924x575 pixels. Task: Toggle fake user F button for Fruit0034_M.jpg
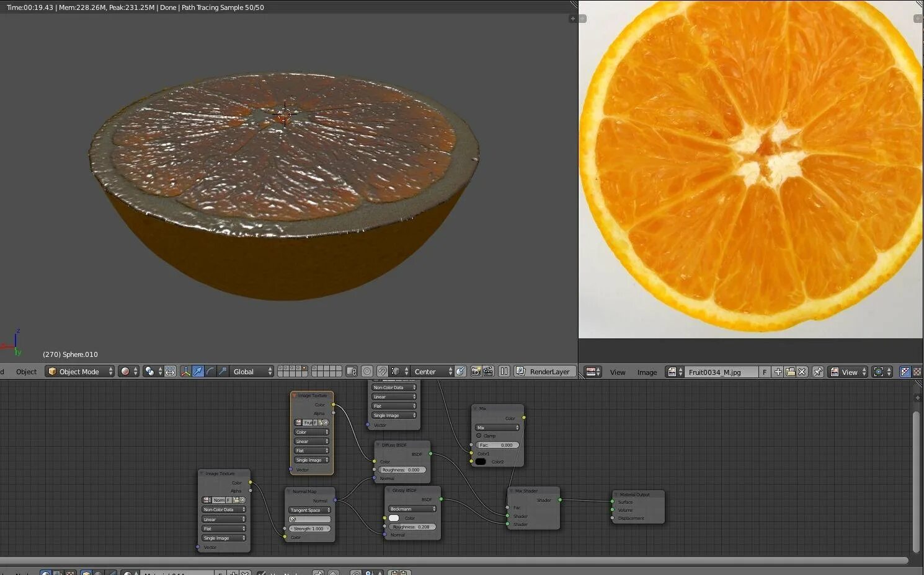click(765, 372)
